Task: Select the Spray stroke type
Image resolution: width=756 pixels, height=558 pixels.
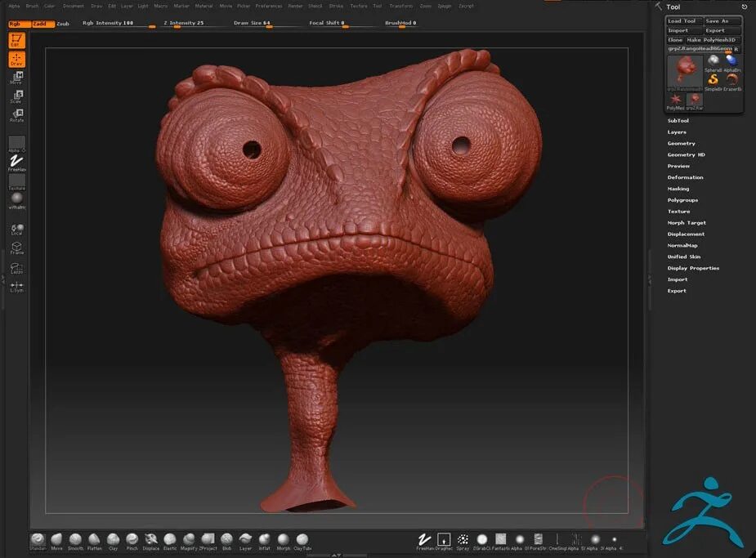Action: coord(463,540)
